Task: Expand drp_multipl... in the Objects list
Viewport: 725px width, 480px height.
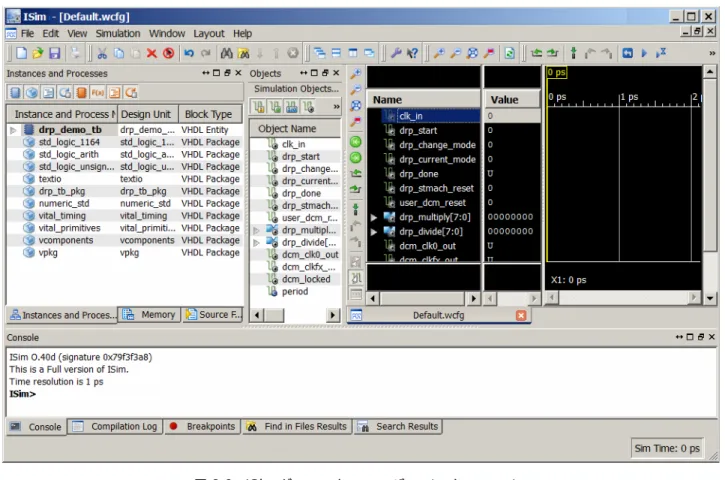Action: [x=256, y=230]
